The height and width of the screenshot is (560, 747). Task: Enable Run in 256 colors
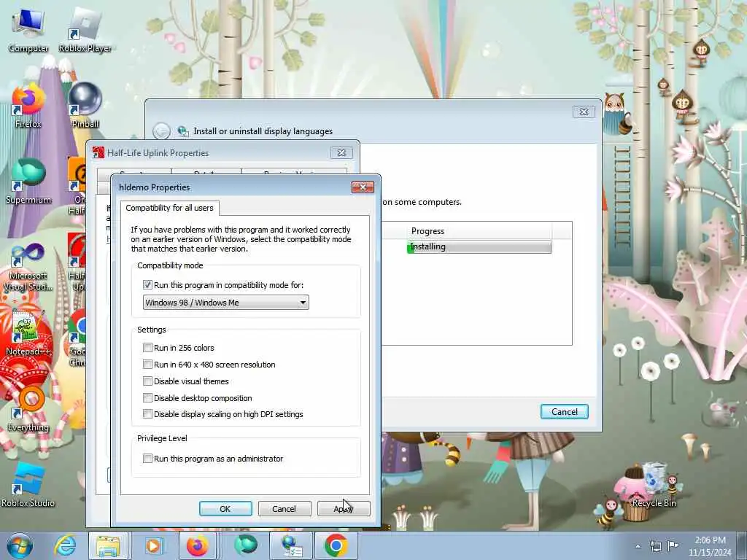tap(147, 348)
